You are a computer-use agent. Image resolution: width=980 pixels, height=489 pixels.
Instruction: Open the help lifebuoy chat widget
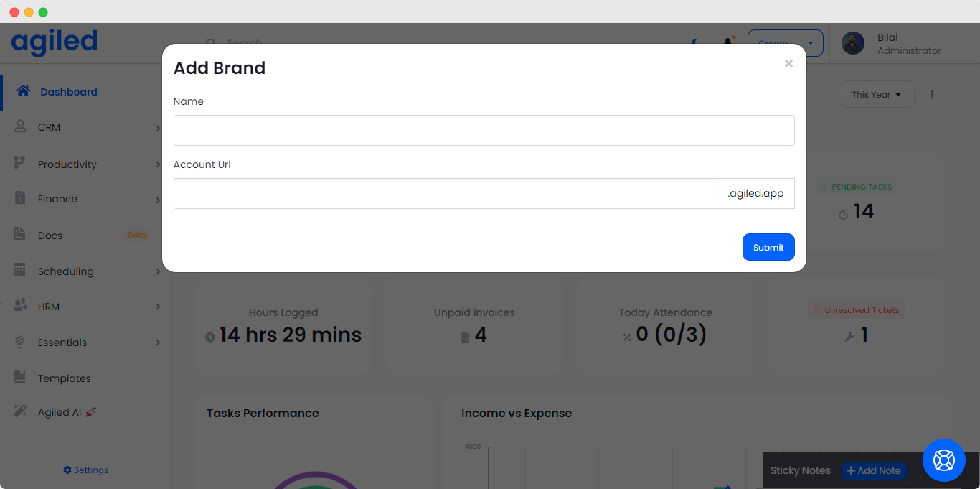pyautogui.click(x=943, y=460)
